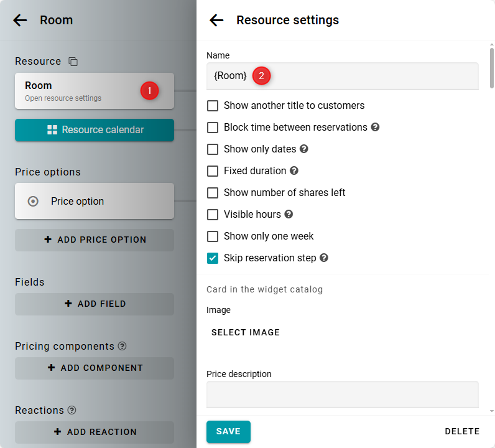Image resolution: width=495 pixels, height=448 pixels.
Task: Click the Delete button
Action: coord(462,431)
